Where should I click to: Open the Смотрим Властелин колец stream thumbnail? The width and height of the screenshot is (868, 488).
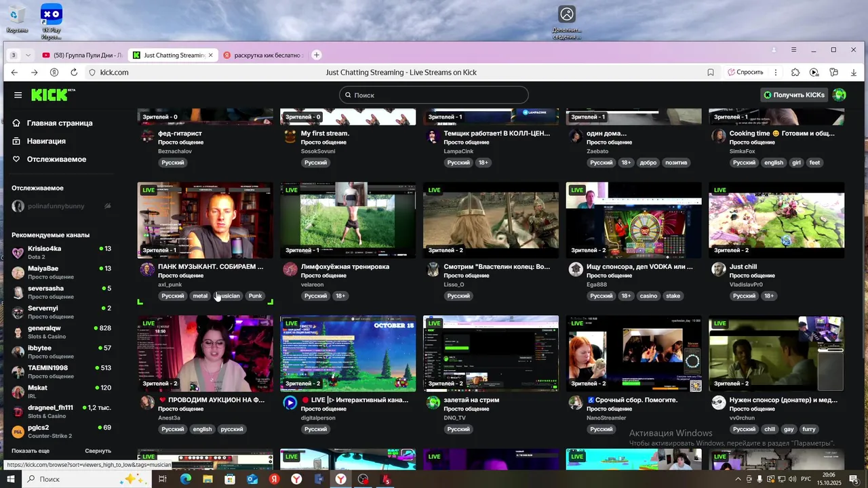491,220
